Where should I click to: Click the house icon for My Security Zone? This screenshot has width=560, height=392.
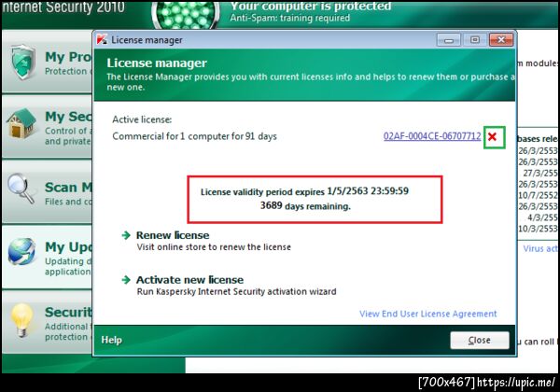(x=21, y=123)
